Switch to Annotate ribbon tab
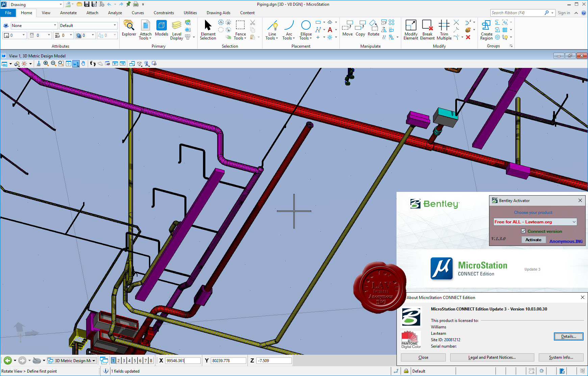Viewport: 588px width, 376px height. click(x=68, y=12)
